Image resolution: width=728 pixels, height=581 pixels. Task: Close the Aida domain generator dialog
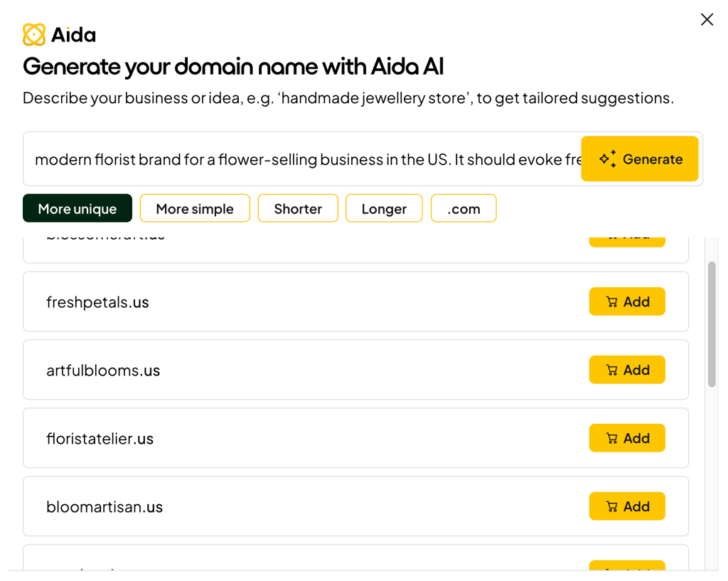click(707, 19)
